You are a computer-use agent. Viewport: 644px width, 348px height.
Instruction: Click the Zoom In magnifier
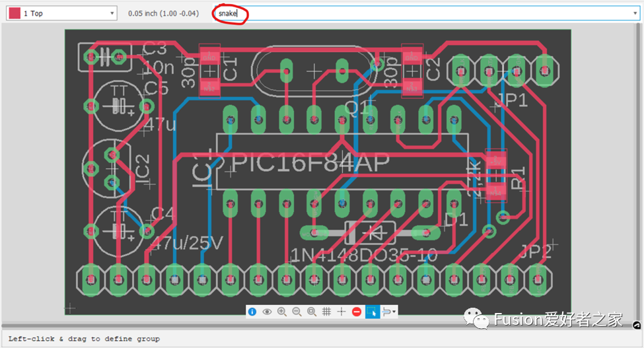pos(282,312)
